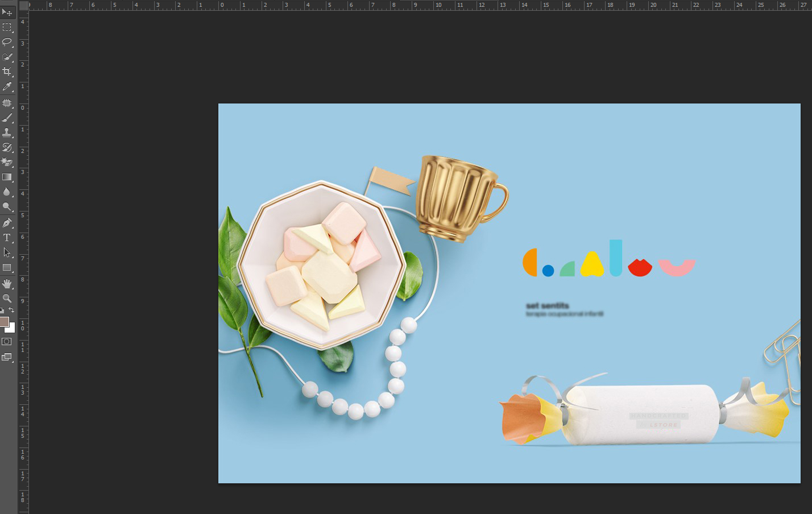The width and height of the screenshot is (812, 514).
Task: Activate the Dodge tool
Action: [x=7, y=206]
